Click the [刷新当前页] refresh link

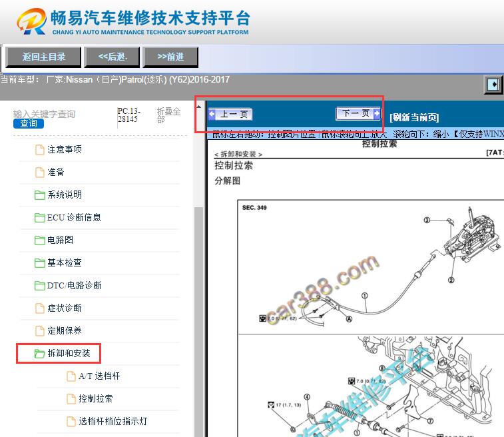click(x=414, y=117)
